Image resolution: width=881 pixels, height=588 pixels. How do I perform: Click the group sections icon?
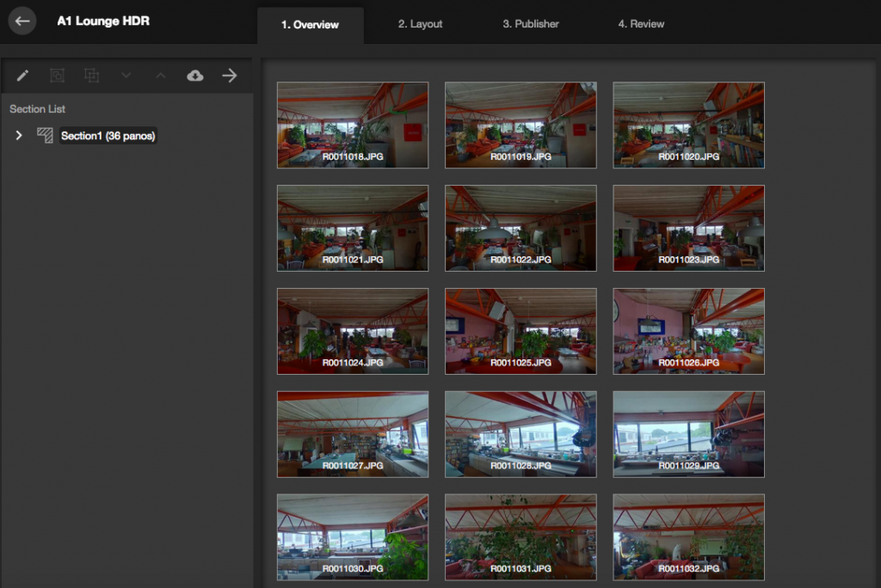pos(57,76)
